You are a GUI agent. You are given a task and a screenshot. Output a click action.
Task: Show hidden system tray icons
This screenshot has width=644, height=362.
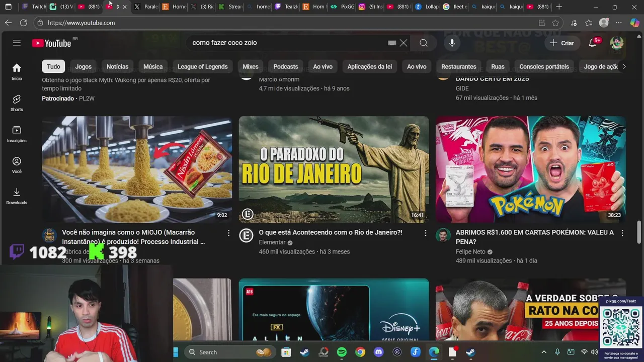[544, 352]
